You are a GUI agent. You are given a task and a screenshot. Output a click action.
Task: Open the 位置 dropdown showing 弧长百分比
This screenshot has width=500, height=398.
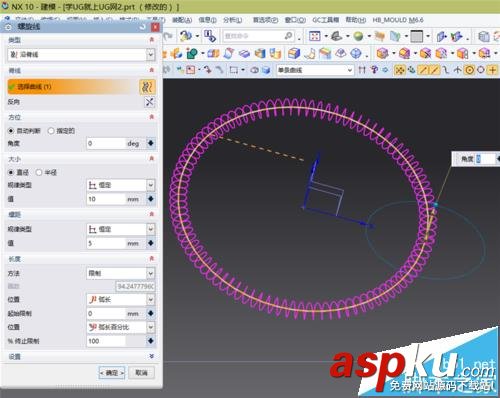coord(121,327)
